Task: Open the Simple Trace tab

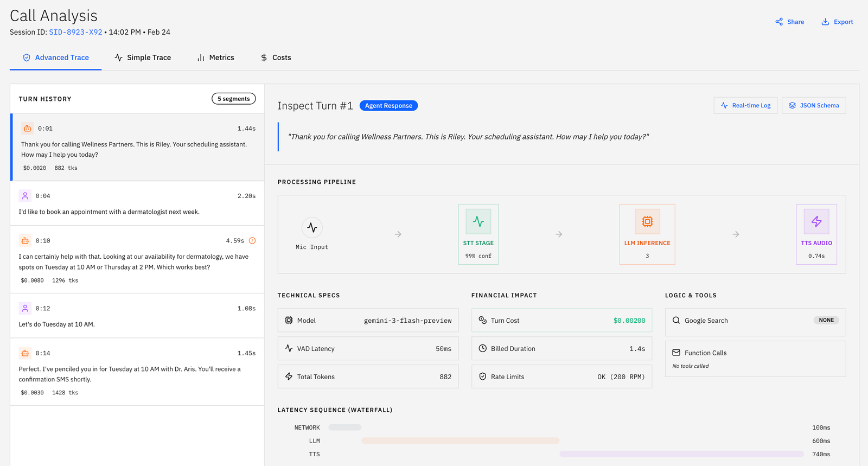Action: click(x=143, y=58)
